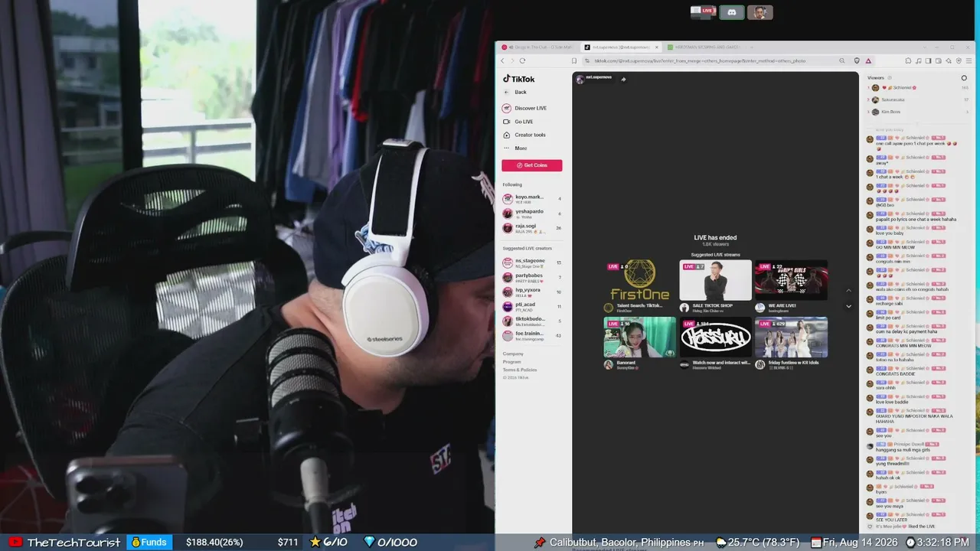The width and height of the screenshot is (980, 551).
Task: Open Banorant live stream thumbnail
Action: point(640,337)
